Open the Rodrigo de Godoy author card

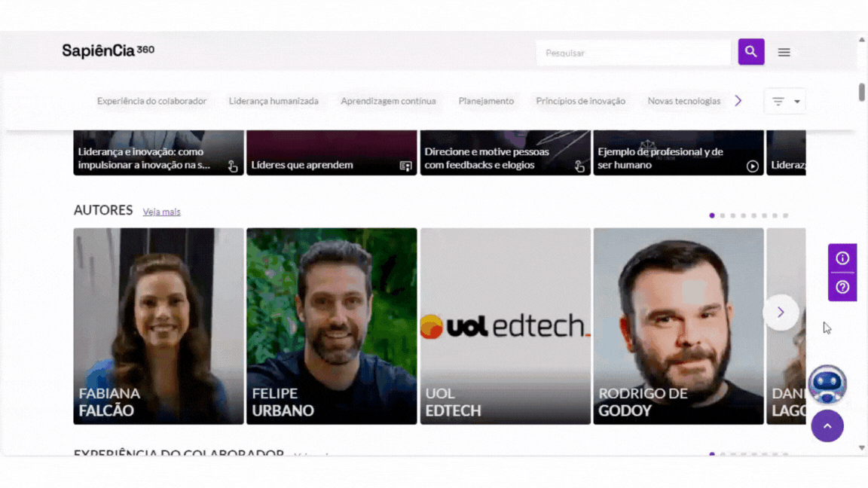coord(679,326)
